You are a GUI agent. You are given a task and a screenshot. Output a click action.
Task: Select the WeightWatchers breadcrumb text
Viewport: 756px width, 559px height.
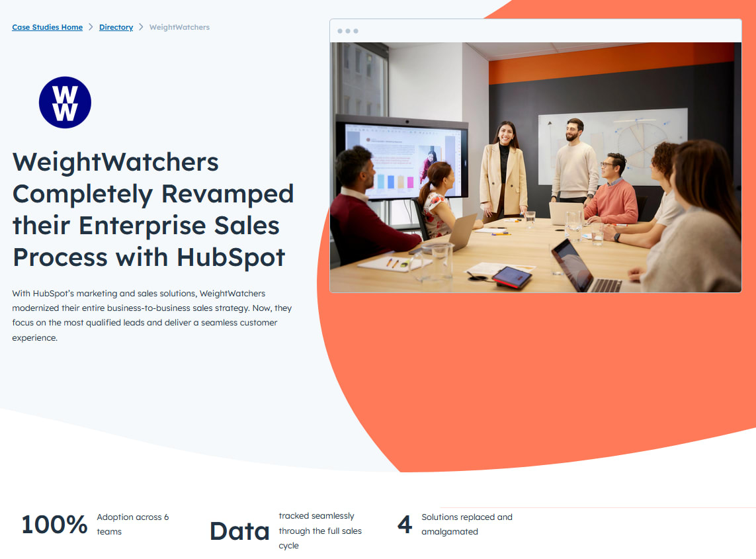179,28
